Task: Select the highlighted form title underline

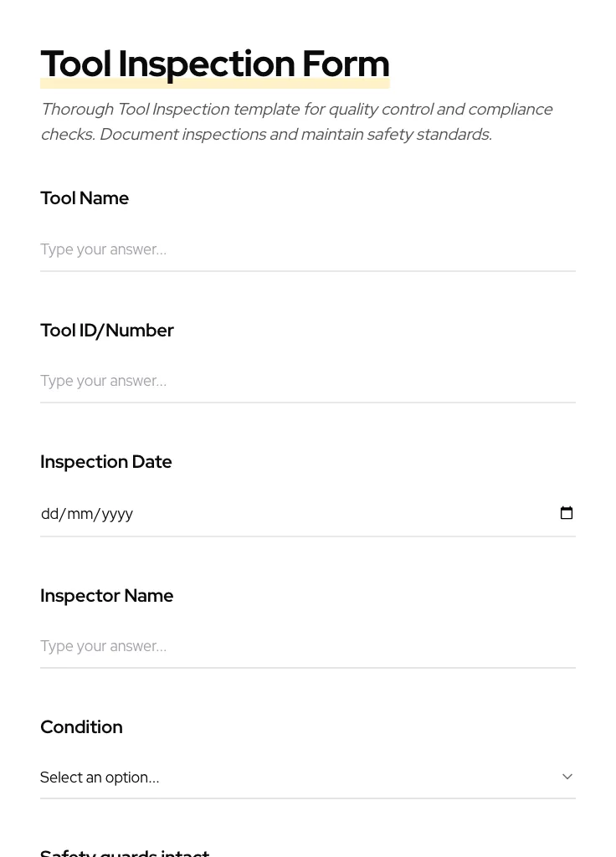Action: coord(215,84)
